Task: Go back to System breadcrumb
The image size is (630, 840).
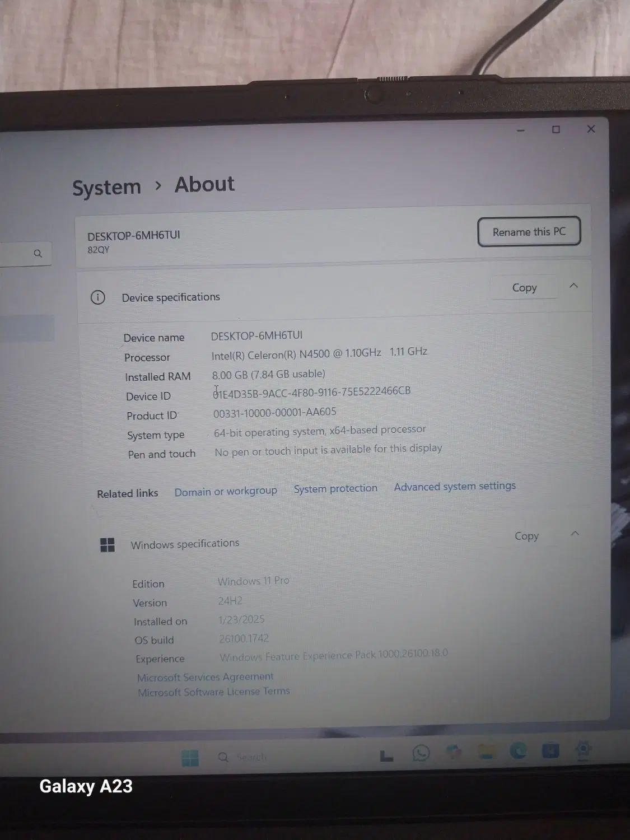Action: (x=106, y=187)
